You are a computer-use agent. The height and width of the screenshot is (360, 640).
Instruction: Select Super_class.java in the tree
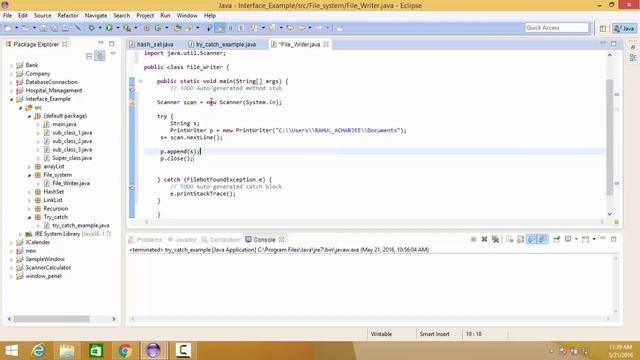click(x=72, y=158)
